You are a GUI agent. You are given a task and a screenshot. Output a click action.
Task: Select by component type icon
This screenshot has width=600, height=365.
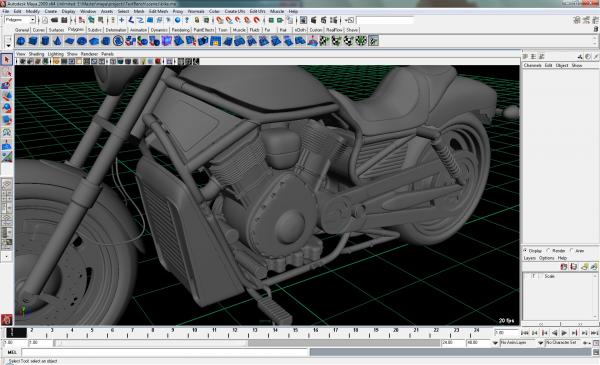pos(100,20)
